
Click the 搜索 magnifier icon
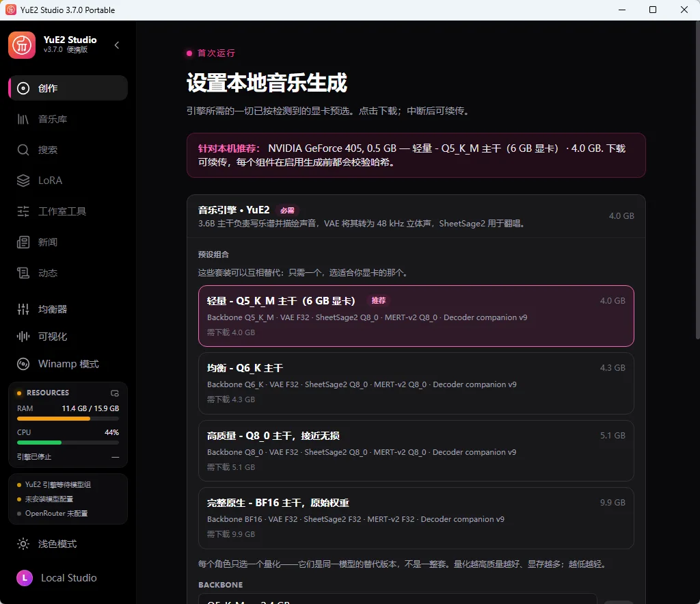tap(23, 150)
